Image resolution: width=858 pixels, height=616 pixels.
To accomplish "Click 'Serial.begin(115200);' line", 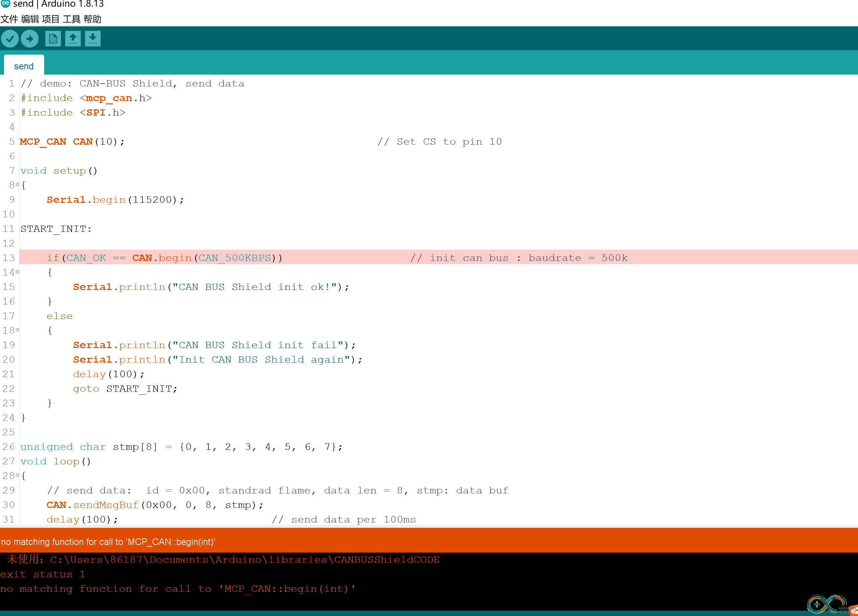I will (x=115, y=200).
